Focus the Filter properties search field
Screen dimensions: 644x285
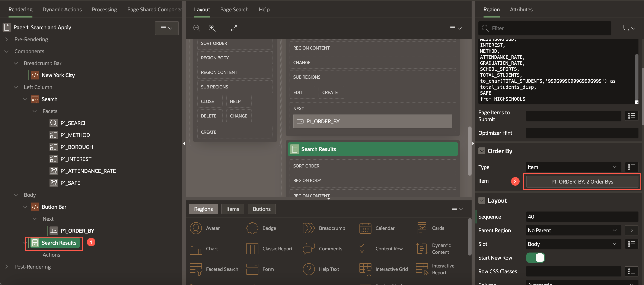pos(545,28)
